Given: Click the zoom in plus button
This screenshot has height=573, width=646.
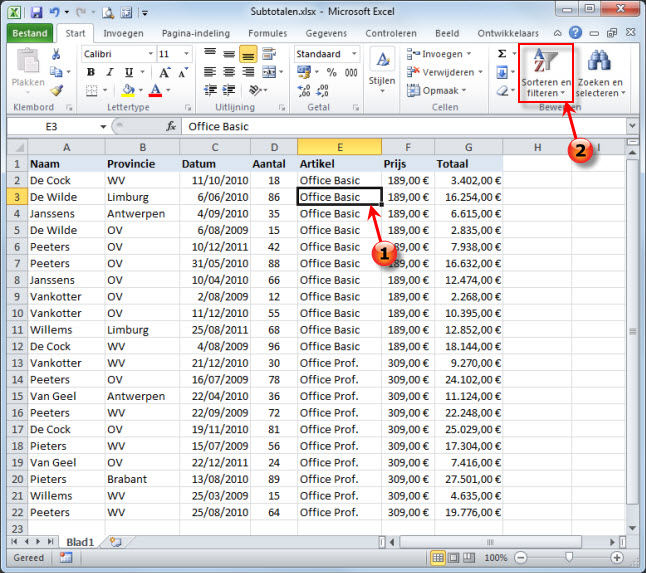Looking at the screenshot, I should point(617,558).
